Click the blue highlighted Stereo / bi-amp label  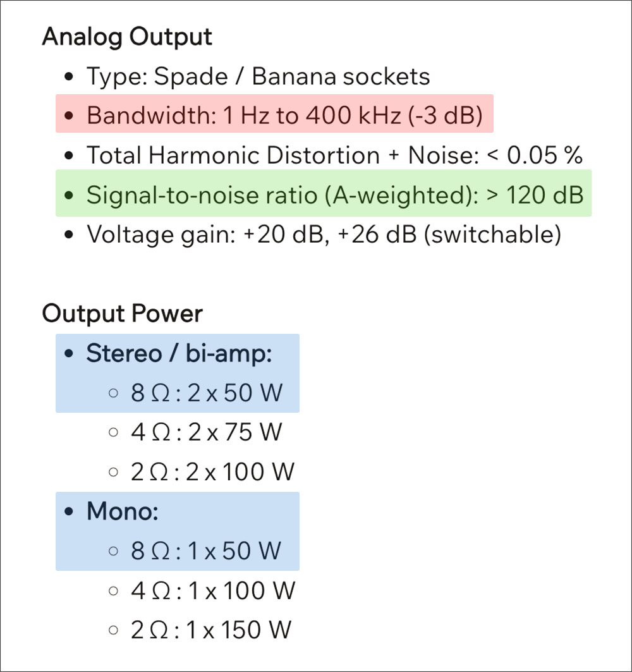pos(179,353)
